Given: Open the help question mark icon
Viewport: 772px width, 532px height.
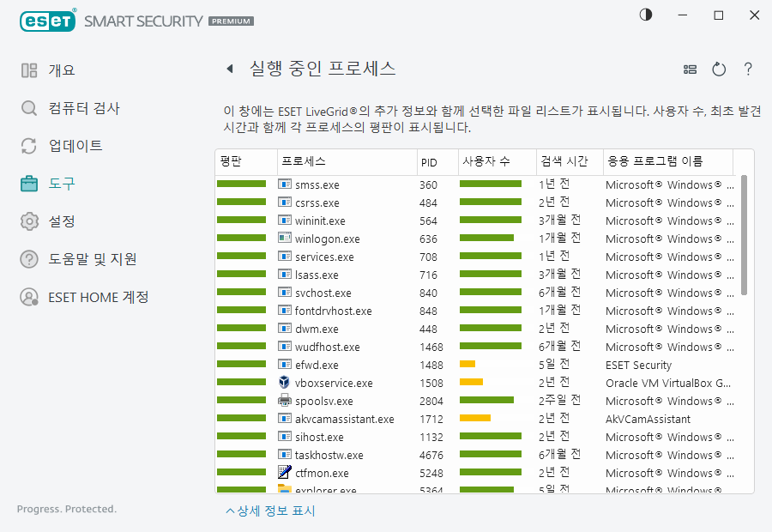Looking at the screenshot, I should click(748, 70).
